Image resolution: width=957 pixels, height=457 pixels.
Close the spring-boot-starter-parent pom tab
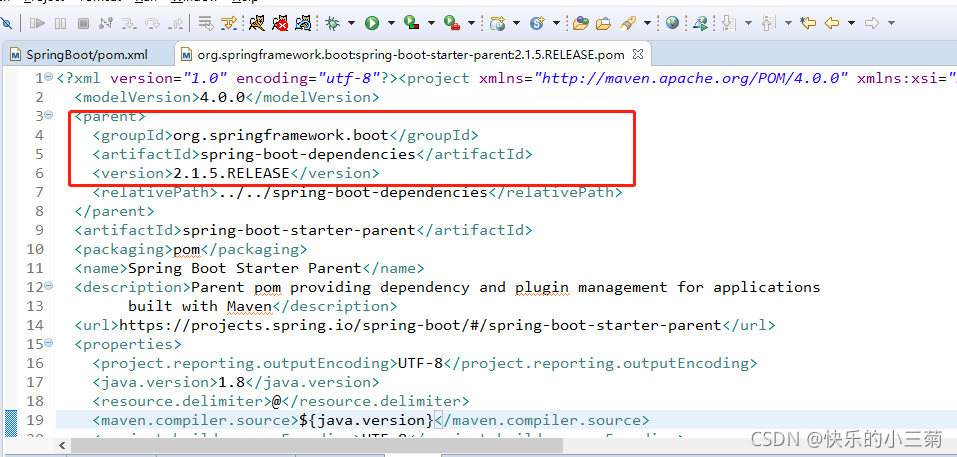click(638, 54)
